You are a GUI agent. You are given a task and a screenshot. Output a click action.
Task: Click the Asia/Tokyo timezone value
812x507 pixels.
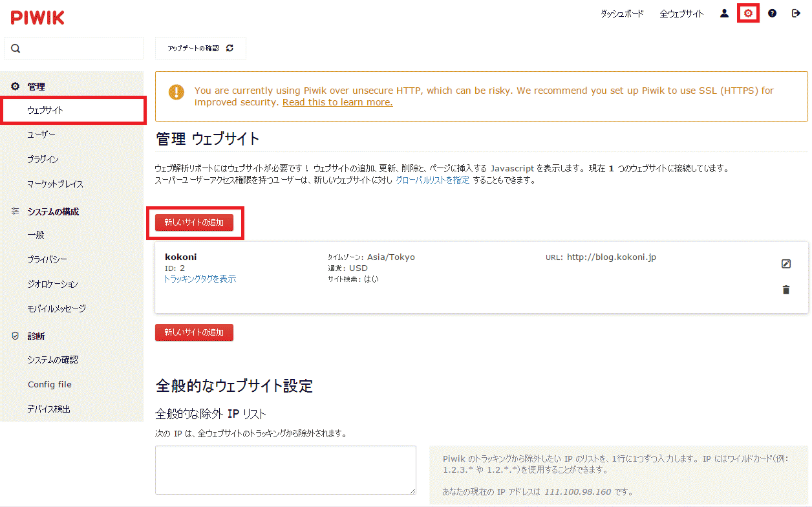(x=391, y=257)
